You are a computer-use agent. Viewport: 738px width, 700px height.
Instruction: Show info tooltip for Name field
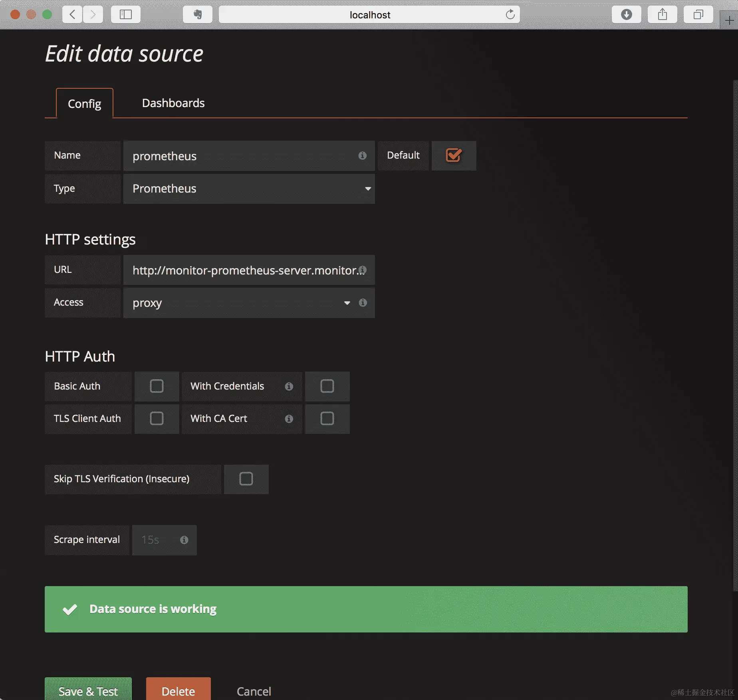pyautogui.click(x=362, y=155)
